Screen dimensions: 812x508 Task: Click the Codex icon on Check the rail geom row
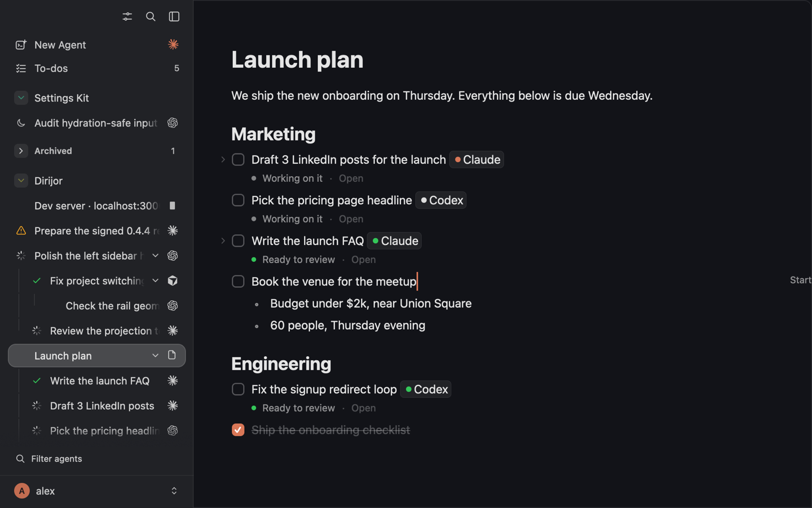173,305
